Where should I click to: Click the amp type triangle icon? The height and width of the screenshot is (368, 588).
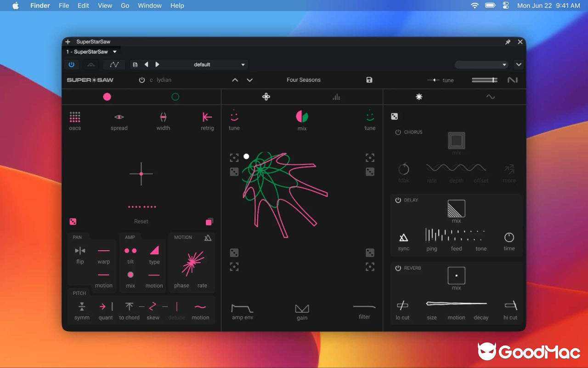(x=154, y=250)
